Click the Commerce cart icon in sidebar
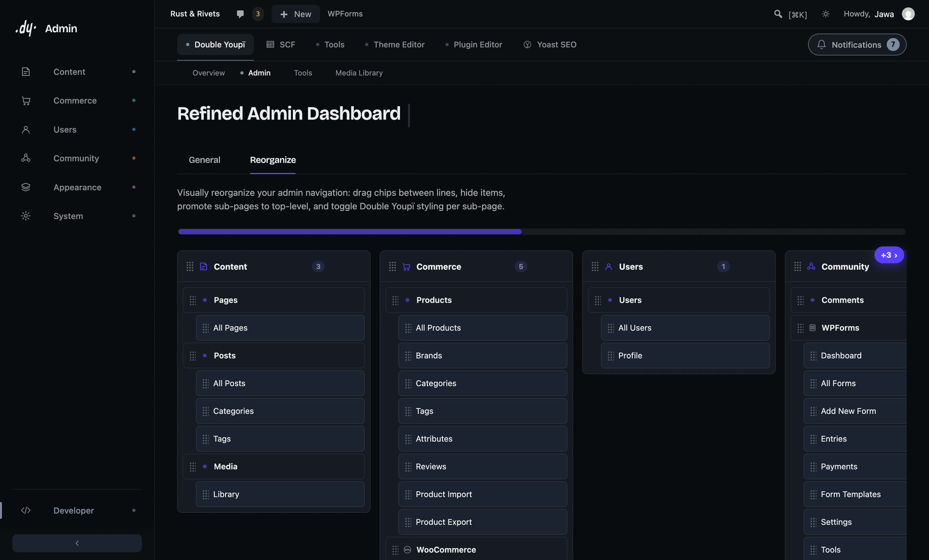The image size is (929, 560). click(26, 100)
